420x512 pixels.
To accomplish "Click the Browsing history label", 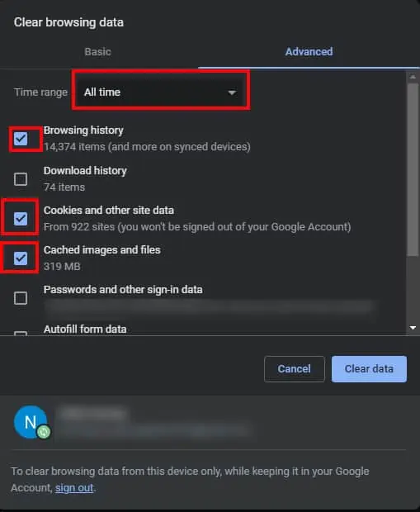I will (83, 130).
